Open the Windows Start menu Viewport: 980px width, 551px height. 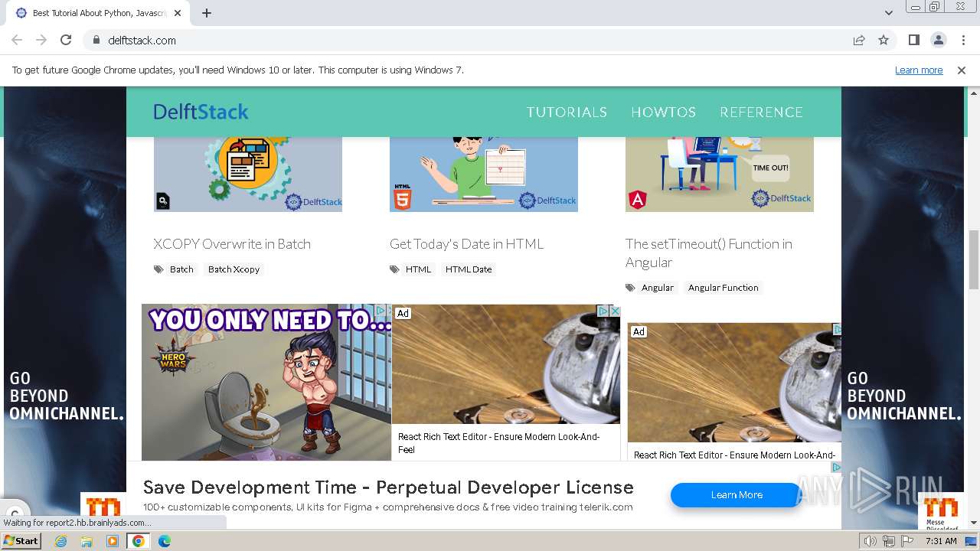(x=21, y=540)
